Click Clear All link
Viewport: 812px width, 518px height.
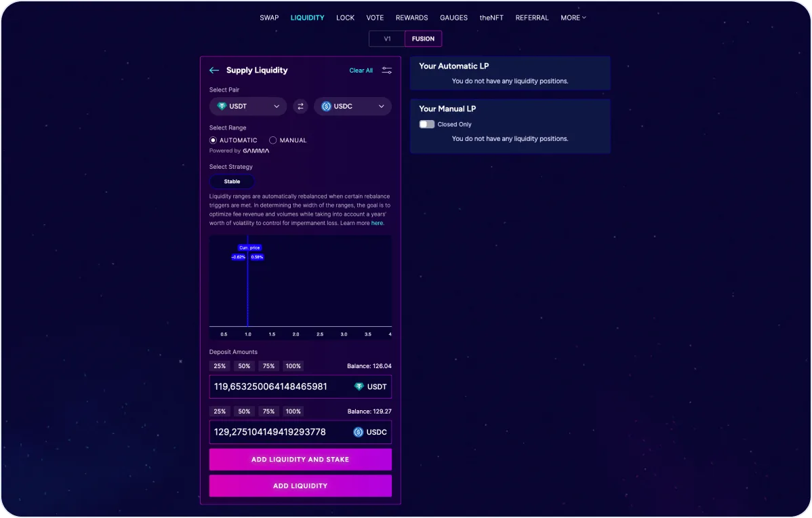tap(361, 71)
